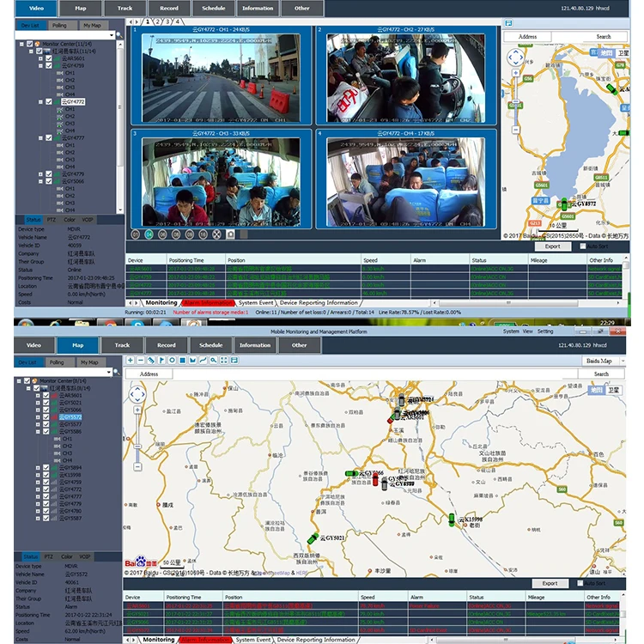Click the fullscreen cross icon under the video grid
644x644 pixels.
coord(217,234)
